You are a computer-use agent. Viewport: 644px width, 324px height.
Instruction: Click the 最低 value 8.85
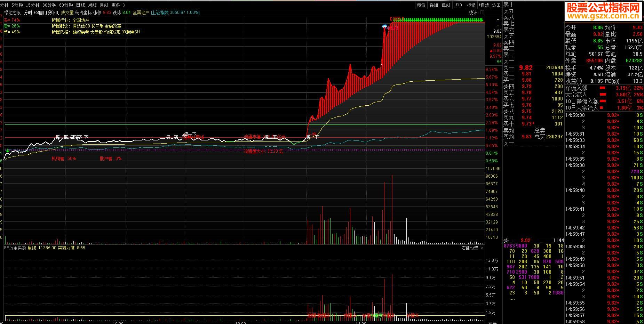click(598, 41)
